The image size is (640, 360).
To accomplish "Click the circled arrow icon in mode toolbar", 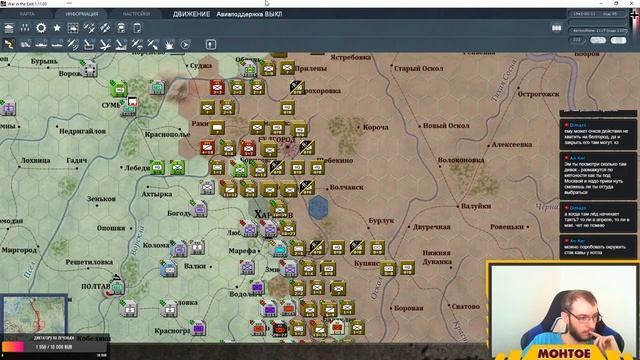I will click(185, 44).
